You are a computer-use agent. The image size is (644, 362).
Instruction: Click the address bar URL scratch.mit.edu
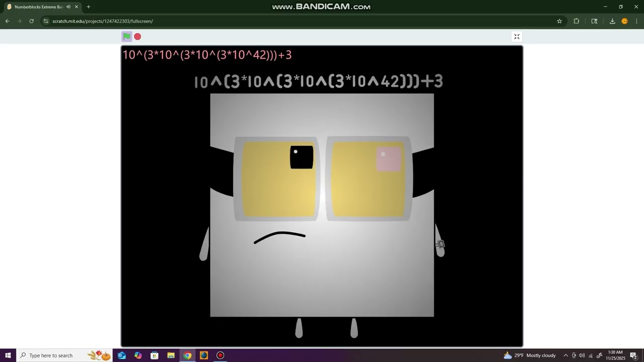point(103,21)
